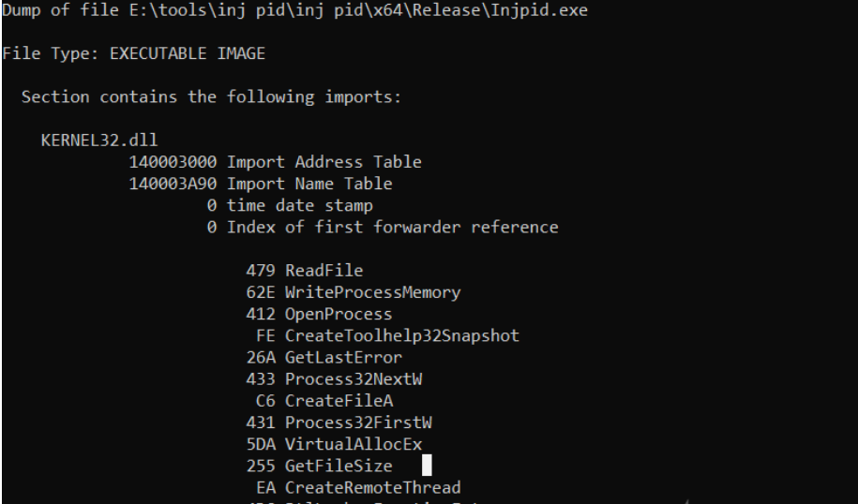The image size is (858, 504).
Task: Click the WriteProcessMemory import name
Action: click(372, 292)
